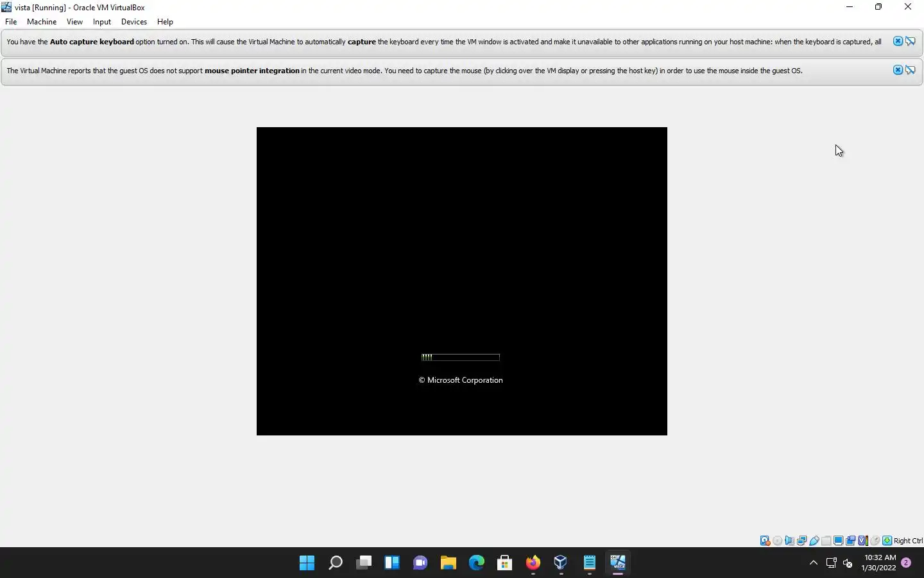Open the Chat app in taskbar
Viewport: 924px width, 578px height.
coord(420,563)
